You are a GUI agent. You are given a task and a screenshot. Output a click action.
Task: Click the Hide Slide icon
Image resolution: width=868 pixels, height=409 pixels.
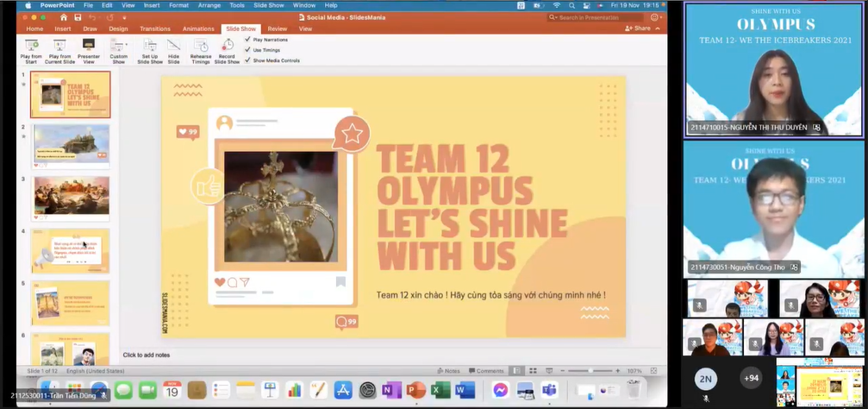click(174, 46)
